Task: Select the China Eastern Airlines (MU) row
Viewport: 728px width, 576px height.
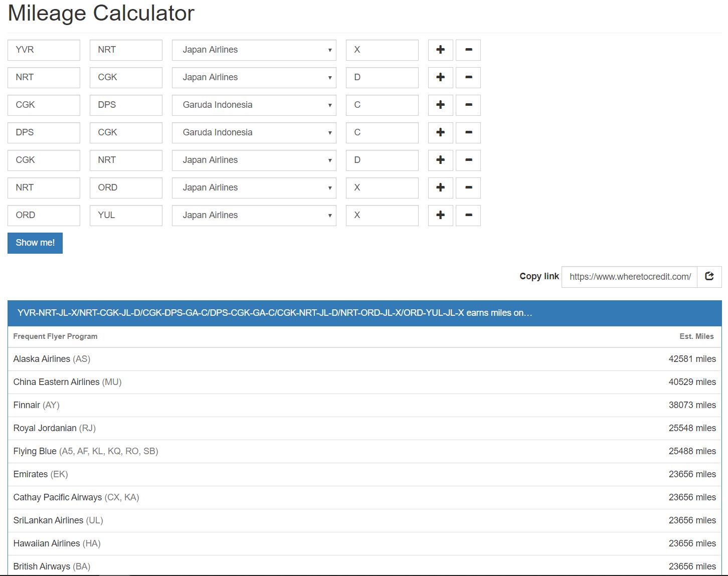Action: (x=365, y=382)
